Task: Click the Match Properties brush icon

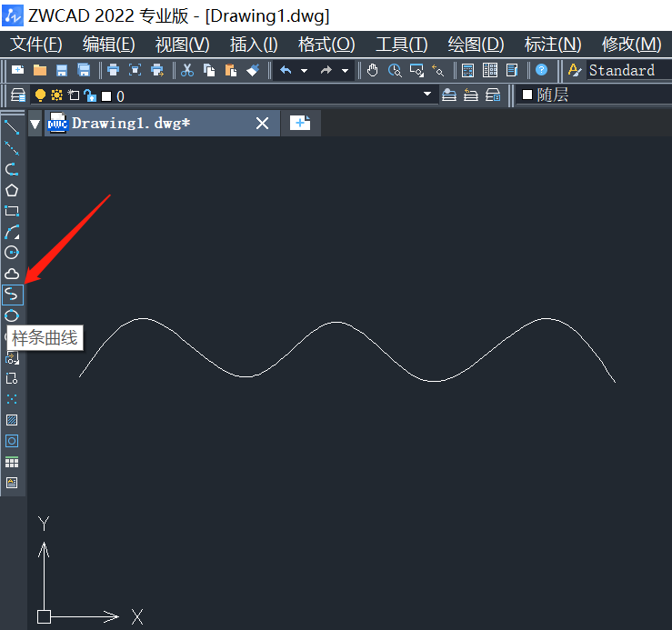Action: point(253,70)
